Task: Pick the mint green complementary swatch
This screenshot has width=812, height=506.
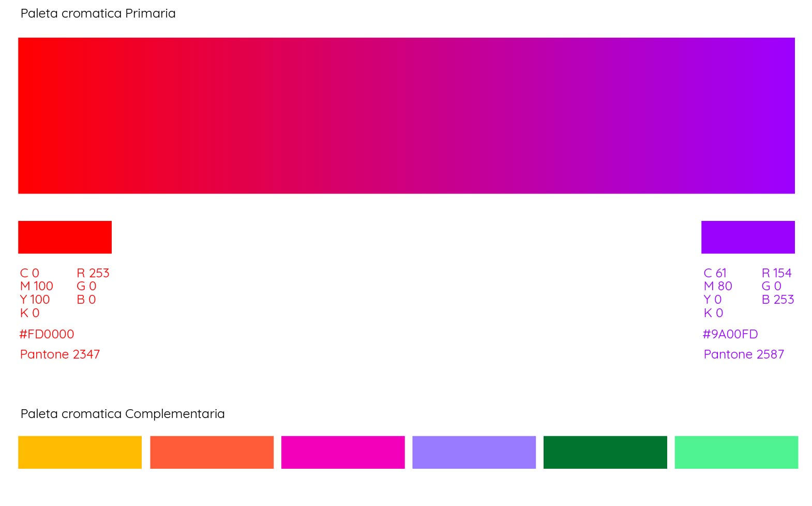Action: pyautogui.click(x=736, y=452)
